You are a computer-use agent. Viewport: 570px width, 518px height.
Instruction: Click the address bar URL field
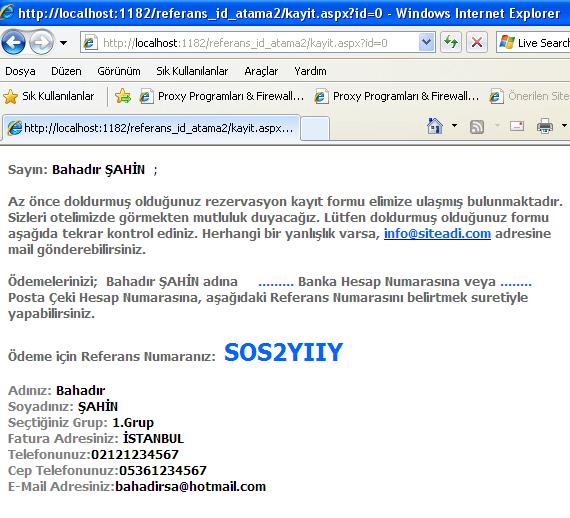click(258, 43)
